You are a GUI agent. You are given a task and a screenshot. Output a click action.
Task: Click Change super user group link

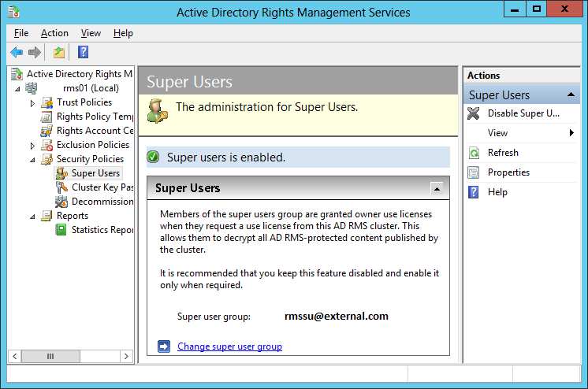click(229, 346)
